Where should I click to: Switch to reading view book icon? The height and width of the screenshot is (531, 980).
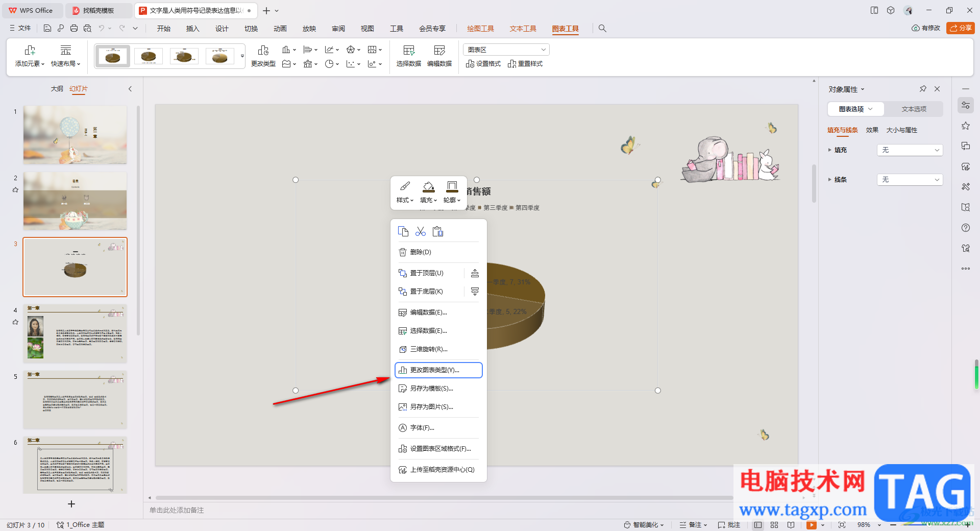[x=791, y=525]
